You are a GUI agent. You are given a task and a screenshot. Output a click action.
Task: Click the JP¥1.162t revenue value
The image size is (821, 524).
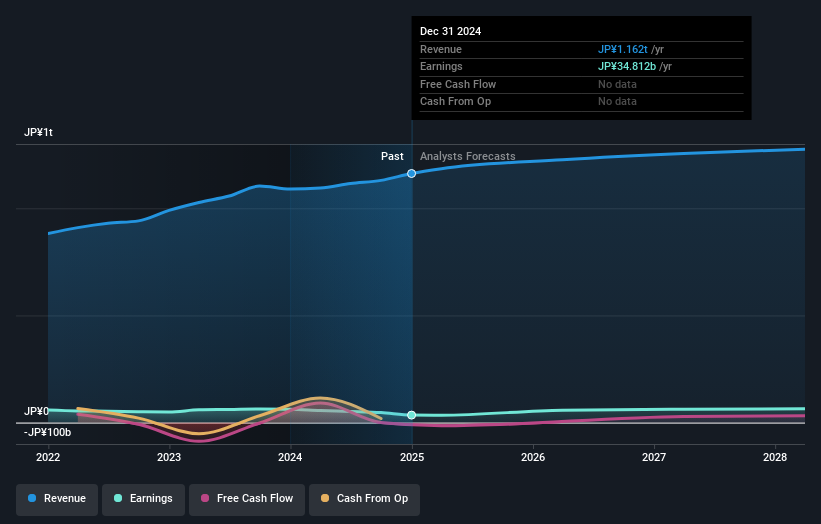623,49
